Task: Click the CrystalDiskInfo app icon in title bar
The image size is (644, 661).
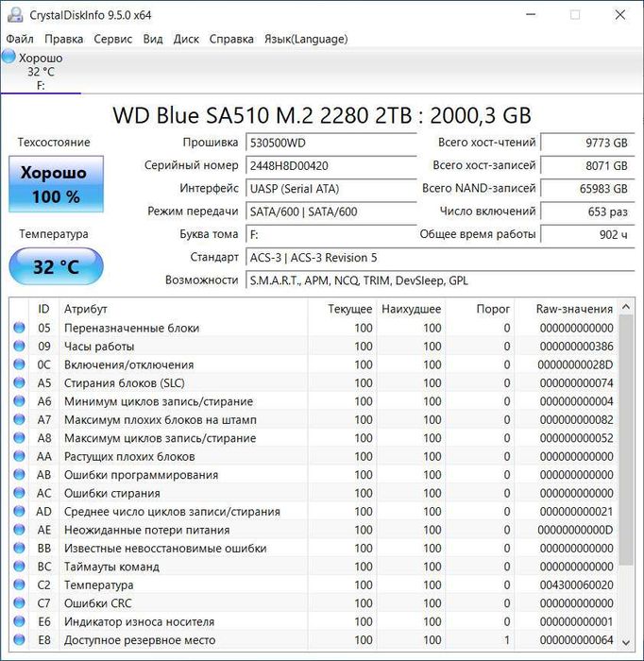Action: (15, 15)
